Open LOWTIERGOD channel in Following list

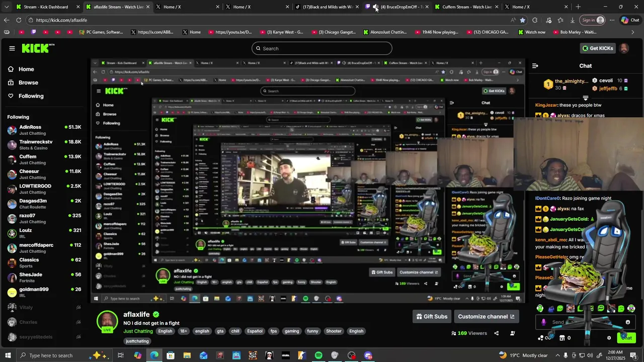point(44,189)
